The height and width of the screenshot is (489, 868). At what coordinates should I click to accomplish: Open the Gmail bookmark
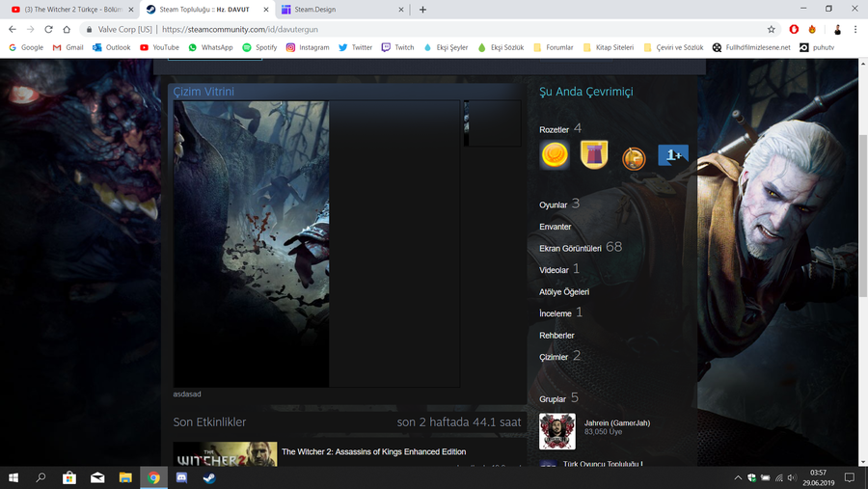coord(68,47)
